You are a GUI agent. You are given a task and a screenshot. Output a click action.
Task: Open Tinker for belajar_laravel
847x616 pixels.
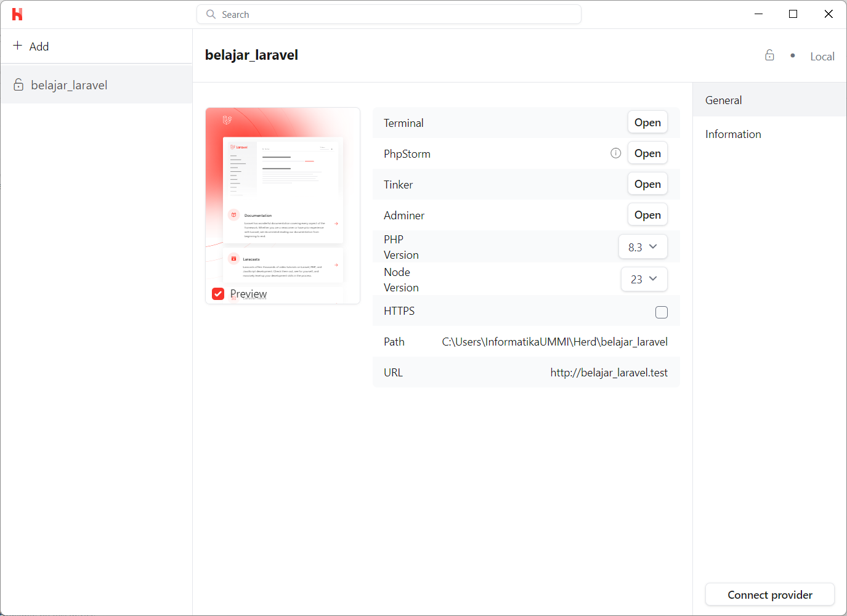(x=647, y=184)
